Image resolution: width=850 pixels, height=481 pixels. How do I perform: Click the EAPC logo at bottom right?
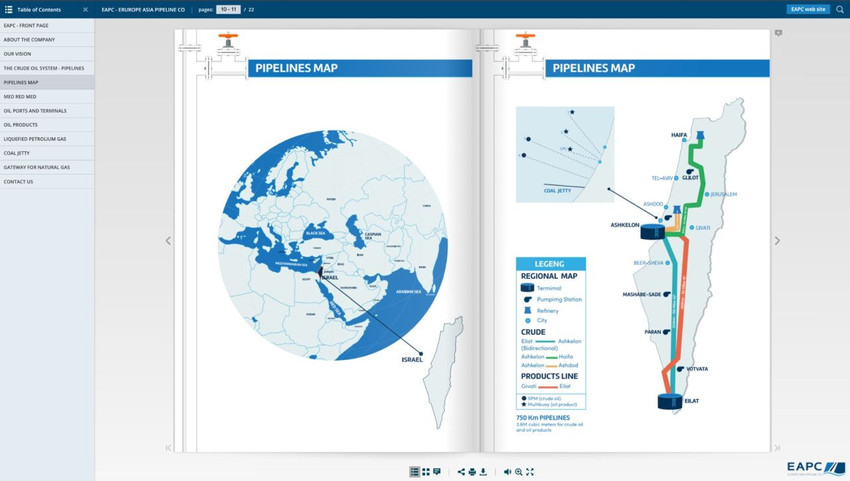click(x=816, y=467)
